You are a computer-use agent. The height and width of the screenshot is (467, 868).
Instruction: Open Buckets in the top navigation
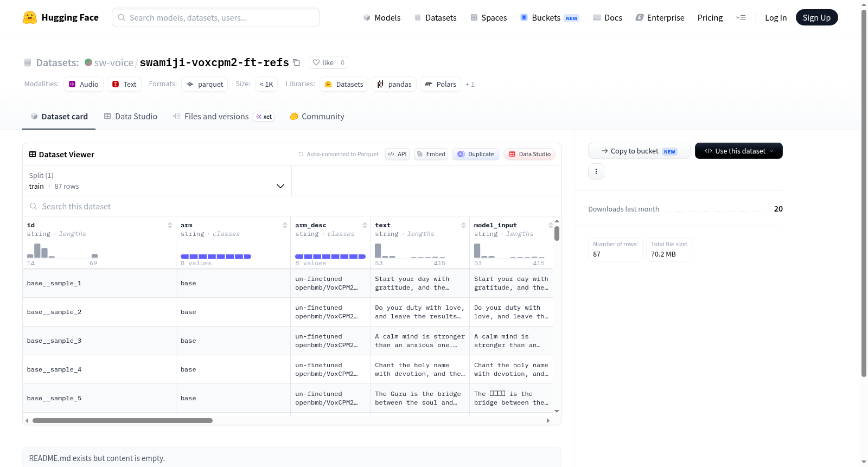[550, 17]
